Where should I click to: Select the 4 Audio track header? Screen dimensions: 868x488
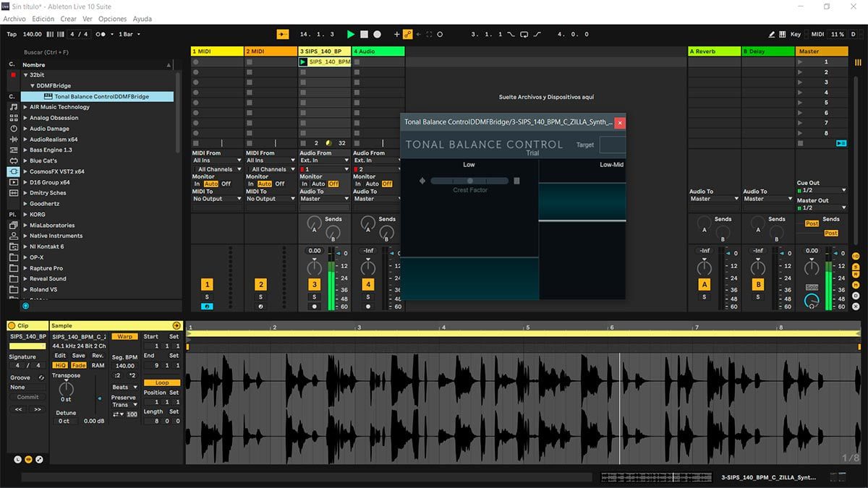pos(378,51)
